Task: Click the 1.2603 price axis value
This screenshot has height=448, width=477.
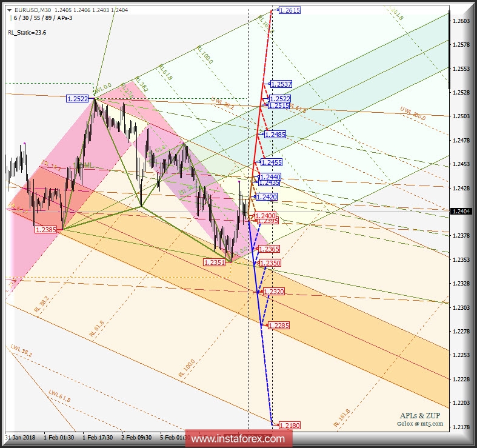Action: pos(461,21)
